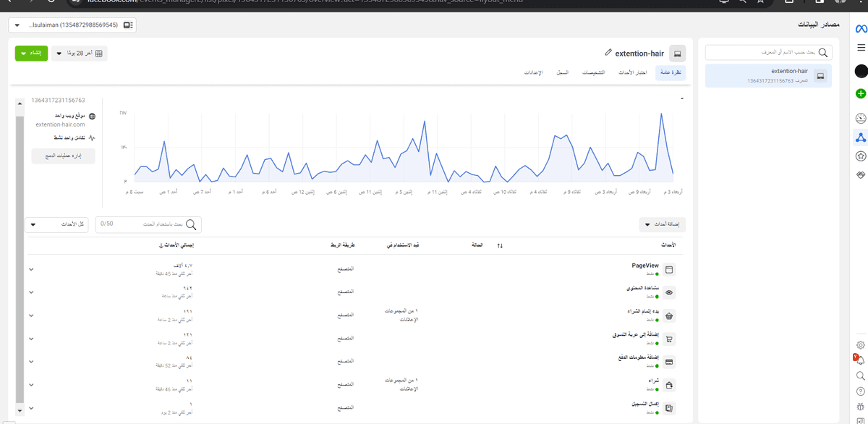Click the bug report icon
The image size is (868, 424).
tap(861, 407)
